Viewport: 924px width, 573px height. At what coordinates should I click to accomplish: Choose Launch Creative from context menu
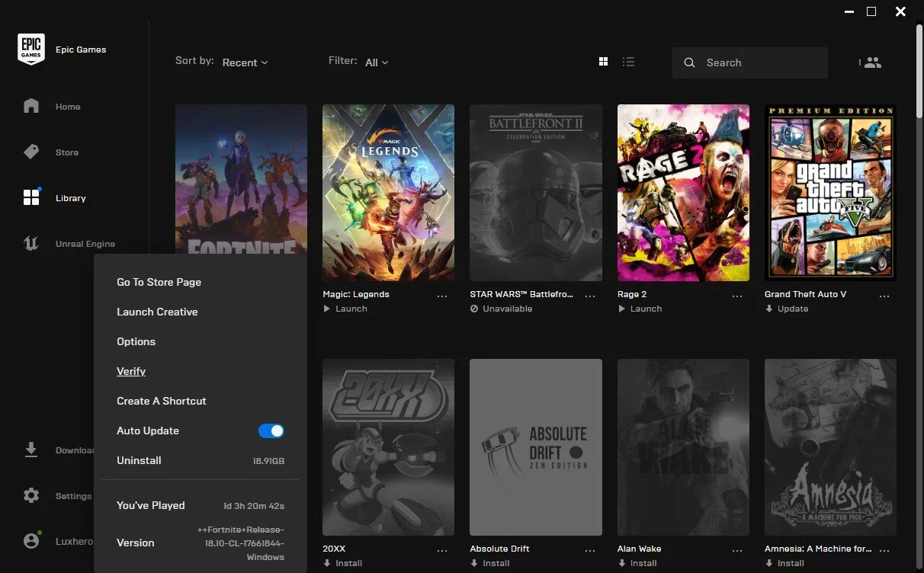pos(157,312)
